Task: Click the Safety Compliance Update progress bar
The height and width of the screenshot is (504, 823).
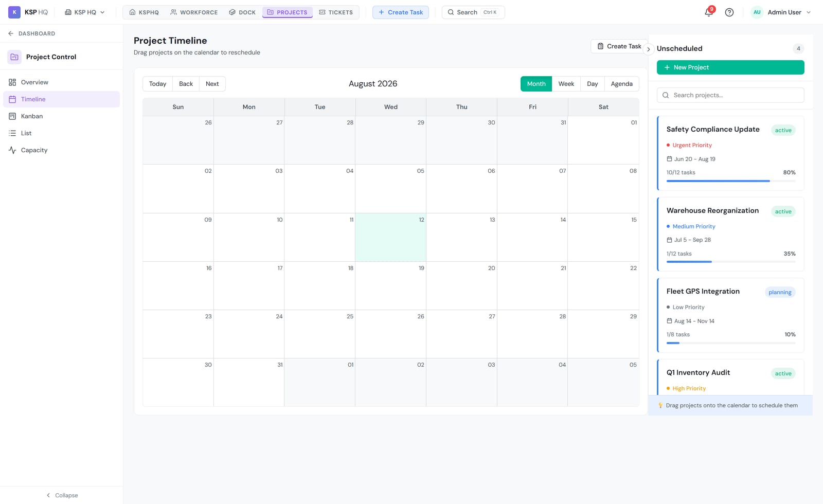Action: 731,181
